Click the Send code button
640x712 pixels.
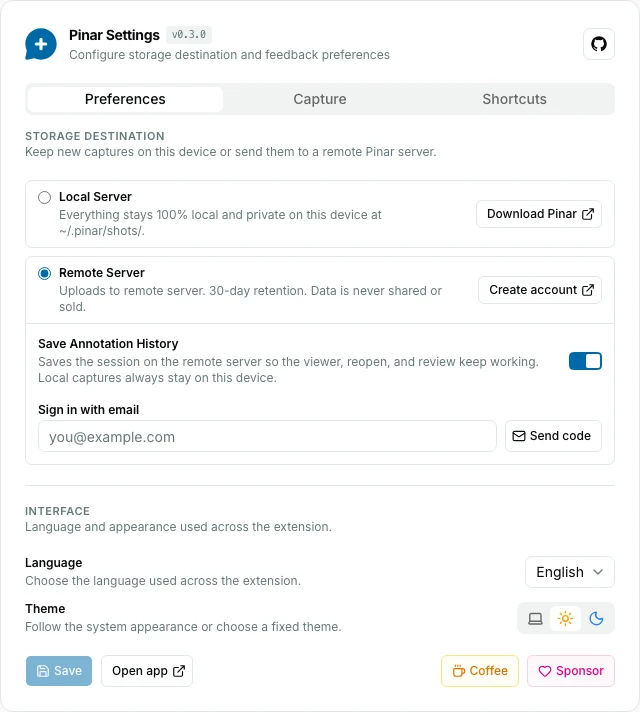[553, 436]
